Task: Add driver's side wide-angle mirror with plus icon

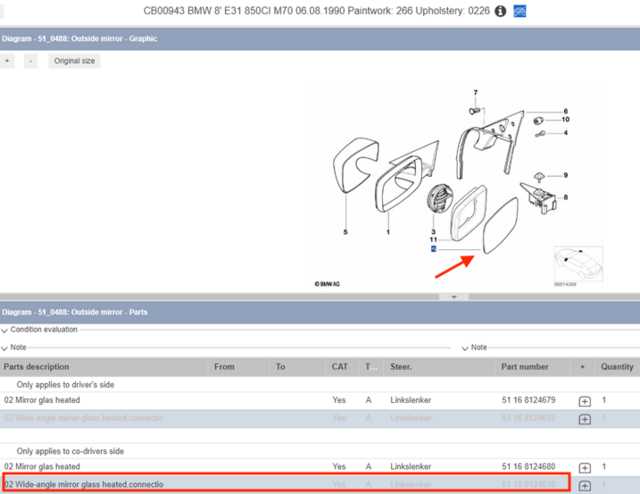Action: 584,419
